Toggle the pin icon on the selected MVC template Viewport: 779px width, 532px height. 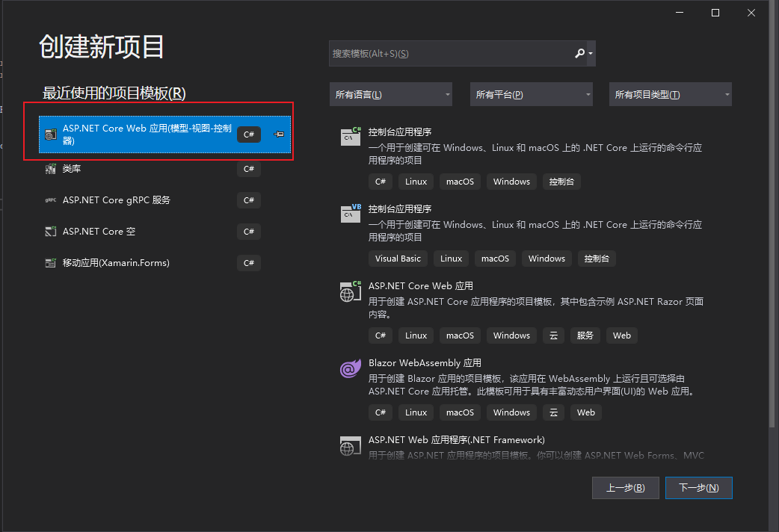[278, 134]
